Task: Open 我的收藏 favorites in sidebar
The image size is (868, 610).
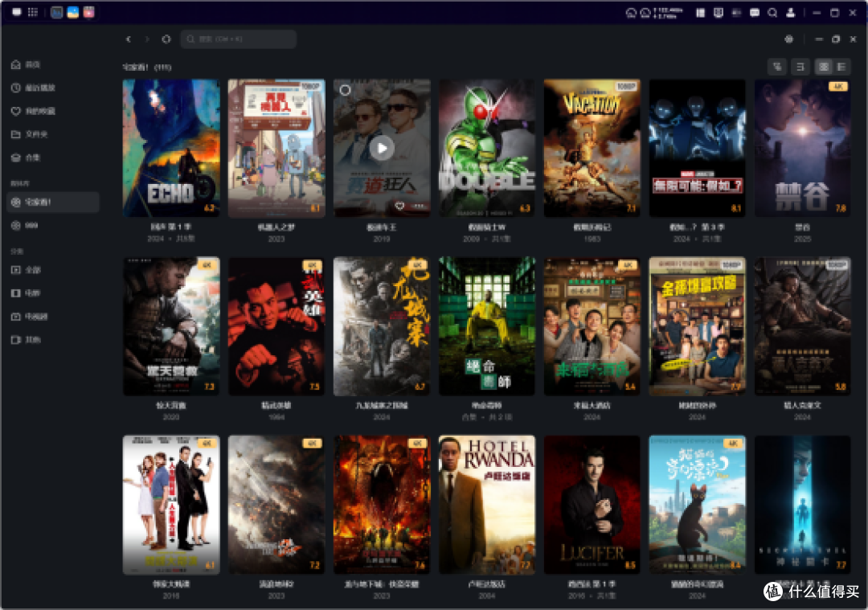Action: [x=52, y=111]
